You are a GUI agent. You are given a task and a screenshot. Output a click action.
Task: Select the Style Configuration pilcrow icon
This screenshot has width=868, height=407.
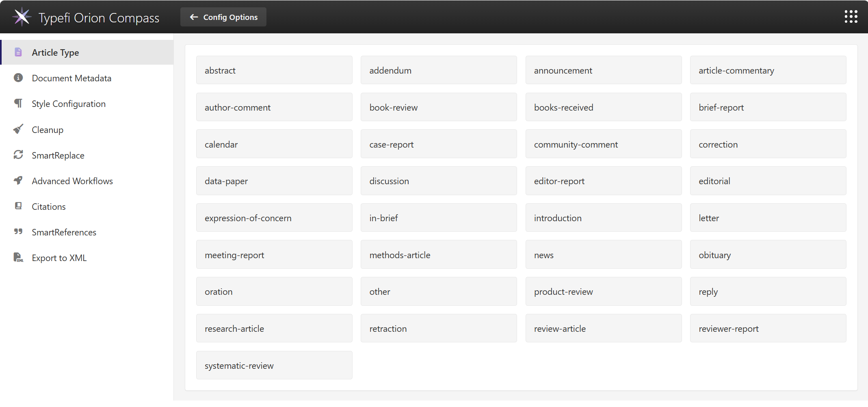(18, 103)
